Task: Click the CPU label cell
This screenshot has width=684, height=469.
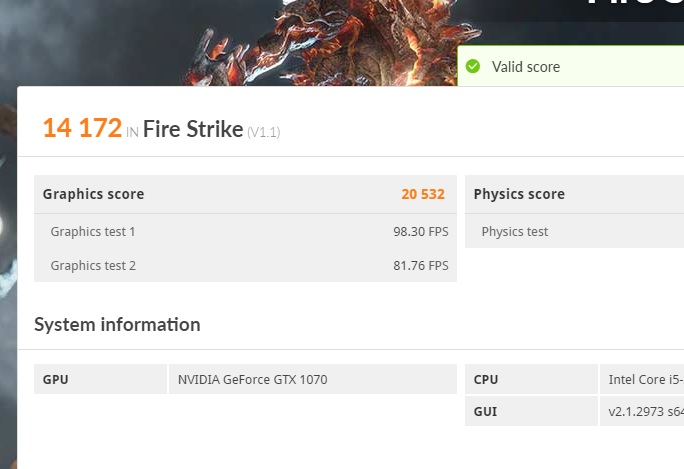Action: 486,380
